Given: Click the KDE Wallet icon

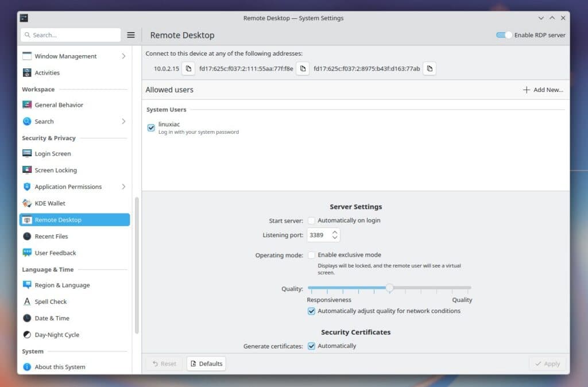Looking at the screenshot, I should (x=27, y=203).
